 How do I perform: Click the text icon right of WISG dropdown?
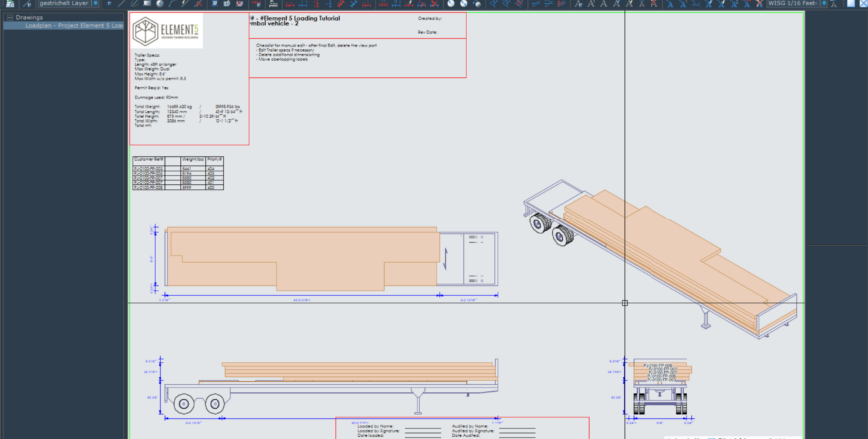(x=834, y=3)
